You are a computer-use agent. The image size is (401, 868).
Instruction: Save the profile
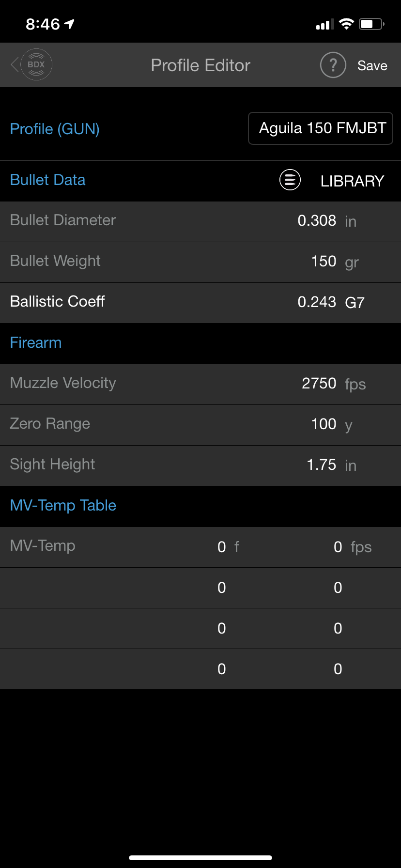(x=372, y=65)
